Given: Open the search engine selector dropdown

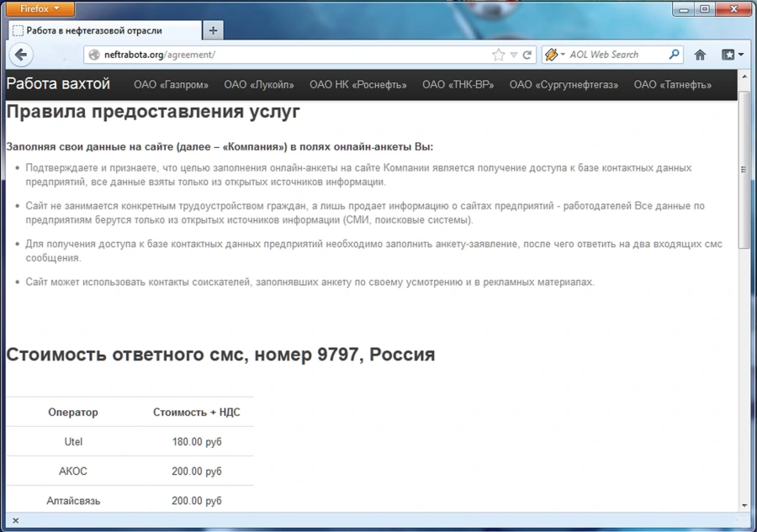Looking at the screenshot, I should 555,55.
